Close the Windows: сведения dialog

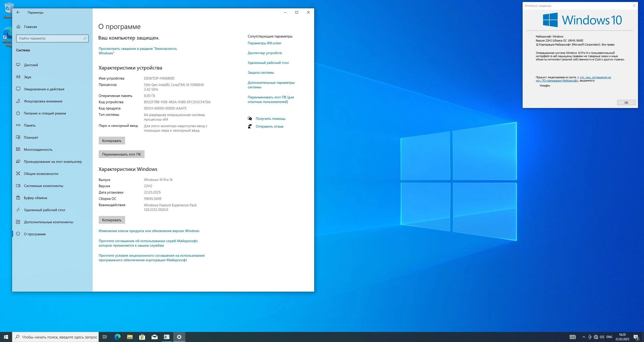pos(634,6)
